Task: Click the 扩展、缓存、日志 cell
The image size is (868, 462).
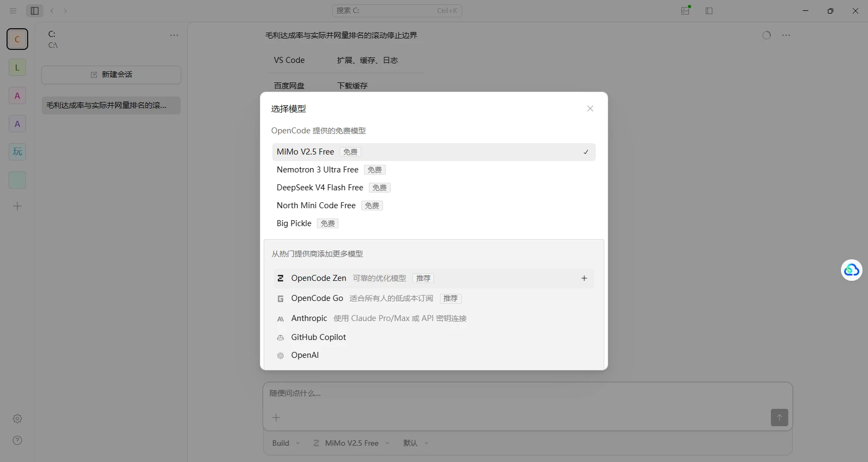Action: click(x=367, y=60)
